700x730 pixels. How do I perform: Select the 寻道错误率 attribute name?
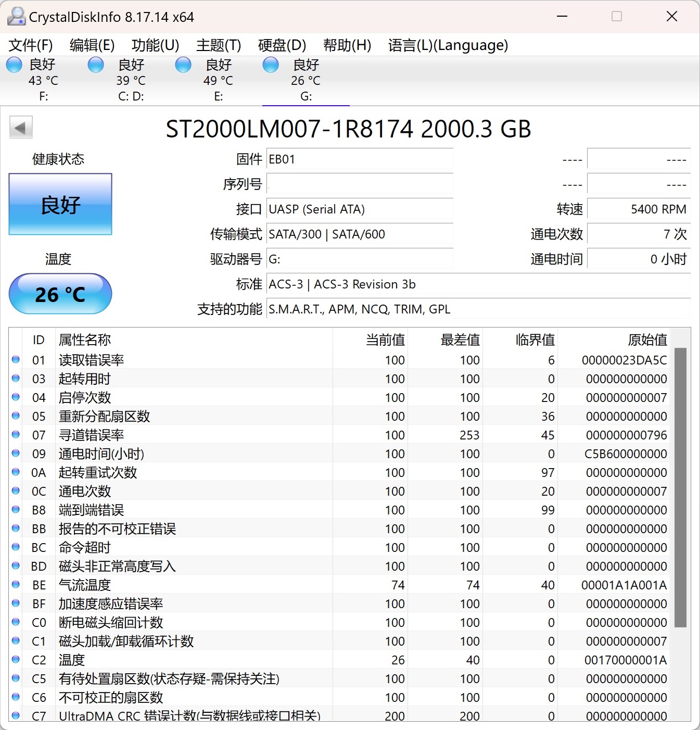[x=91, y=435]
